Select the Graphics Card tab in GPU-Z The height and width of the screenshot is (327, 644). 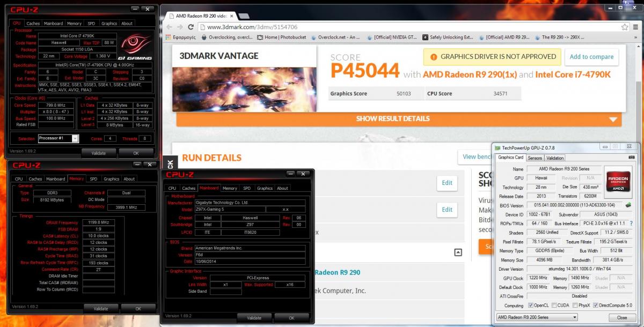pyautogui.click(x=511, y=158)
